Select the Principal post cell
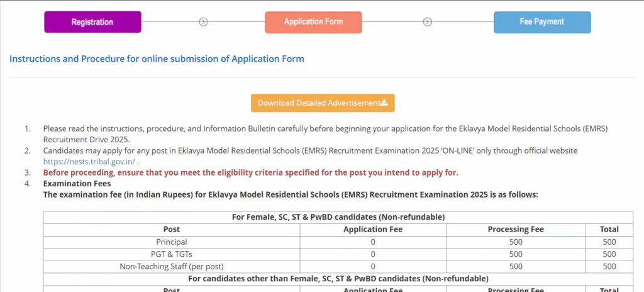The height and width of the screenshot is (292, 644). click(172, 242)
